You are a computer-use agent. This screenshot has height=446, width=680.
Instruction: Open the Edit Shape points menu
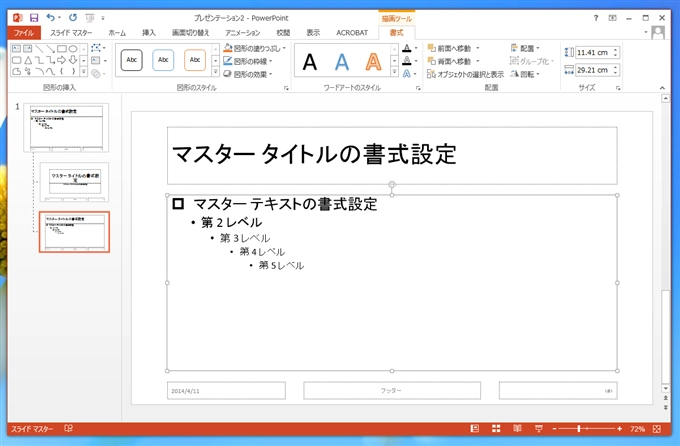98,48
